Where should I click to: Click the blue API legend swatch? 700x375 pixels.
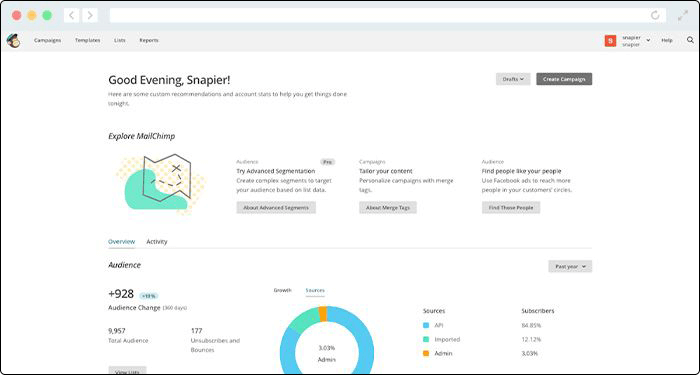point(426,325)
